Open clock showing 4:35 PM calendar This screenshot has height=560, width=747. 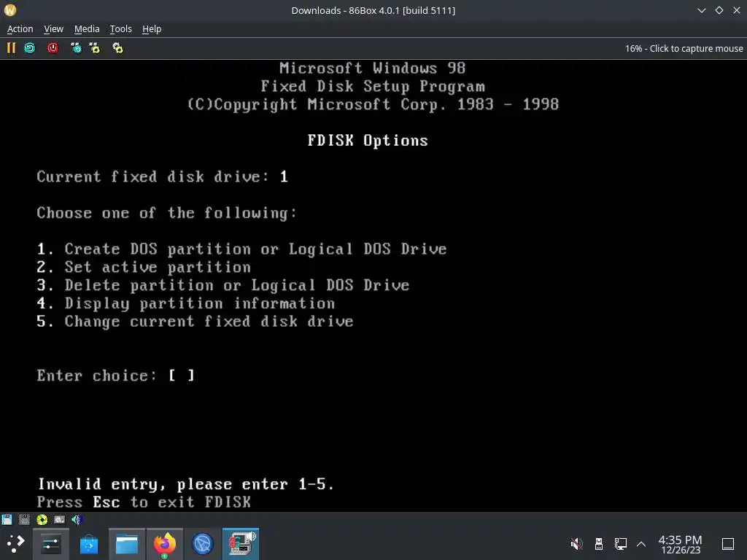681,544
